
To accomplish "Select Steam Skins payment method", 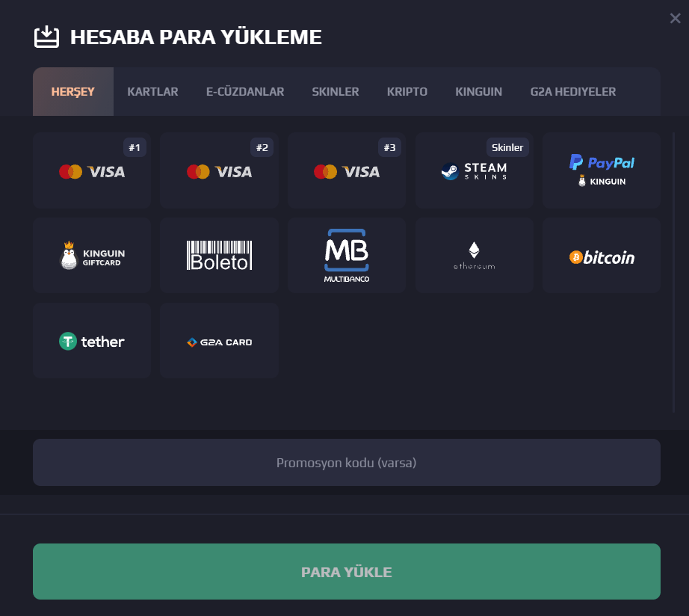I will (x=474, y=170).
